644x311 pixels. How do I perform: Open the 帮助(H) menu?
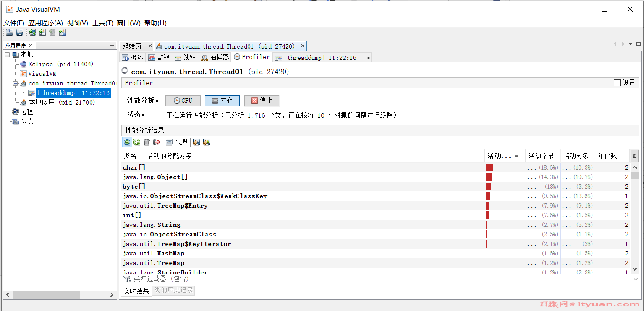(x=155, y=23)
